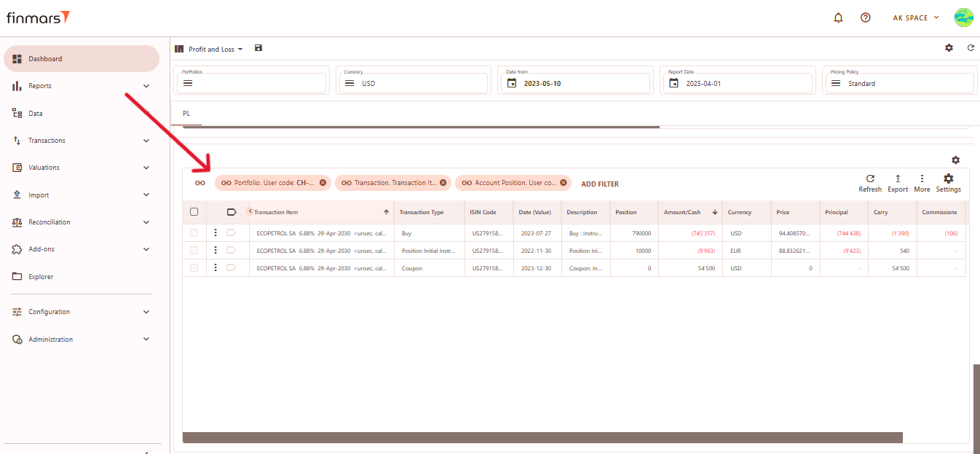This screenshot has height=454, width=980.
Task: Click the Refresh icon in table toolbar
Action: pyautogui.click(x=870, y=179)
